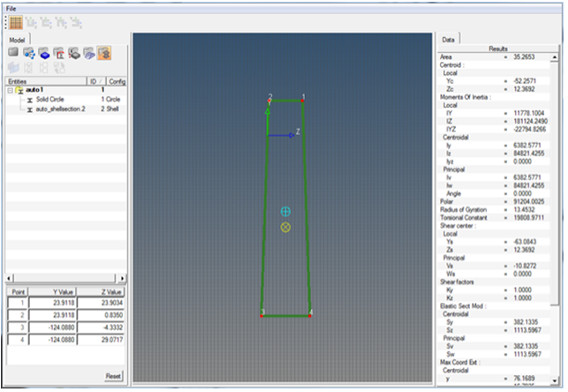Collapse the auto1 tree node
Viewport: 568px width, 392px height.
coord(10,90)
